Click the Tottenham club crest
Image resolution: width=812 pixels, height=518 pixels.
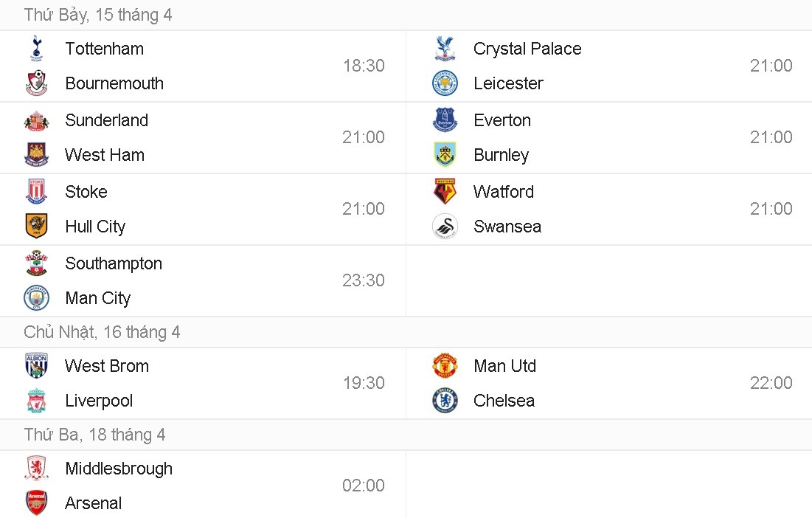coord(36,49)
